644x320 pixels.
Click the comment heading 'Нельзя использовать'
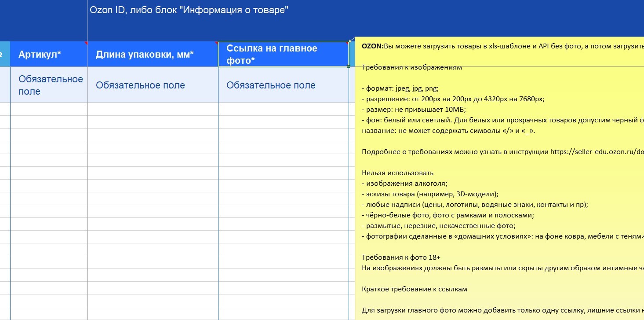point(397,173)
